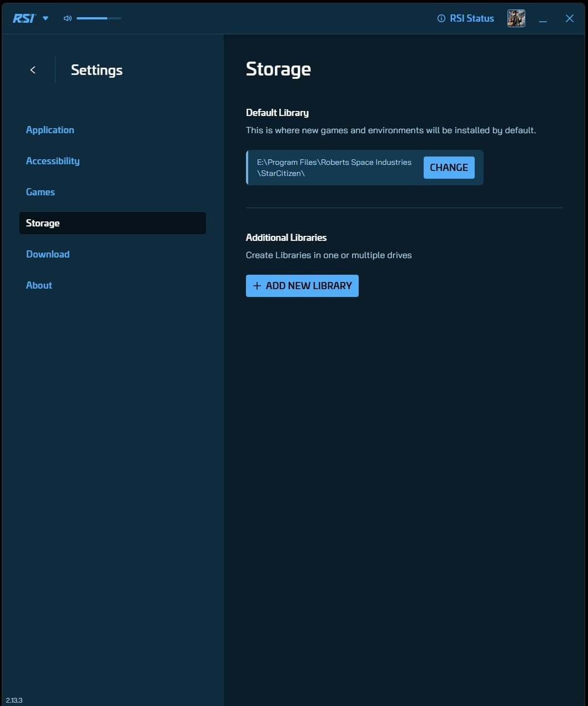588x706 pixels.
Task: Go back using the arrow beside Settings
Action: point(33,70)
